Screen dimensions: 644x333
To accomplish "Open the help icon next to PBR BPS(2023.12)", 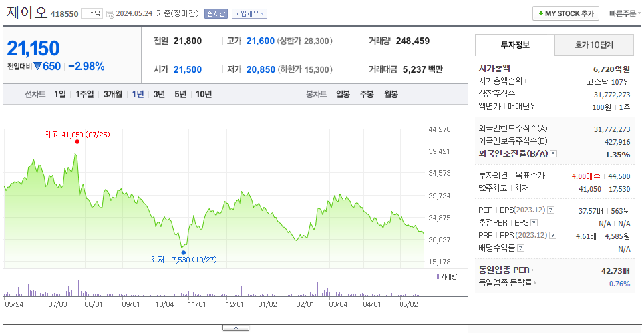I will pyautogui.click(x=553, y=236).
